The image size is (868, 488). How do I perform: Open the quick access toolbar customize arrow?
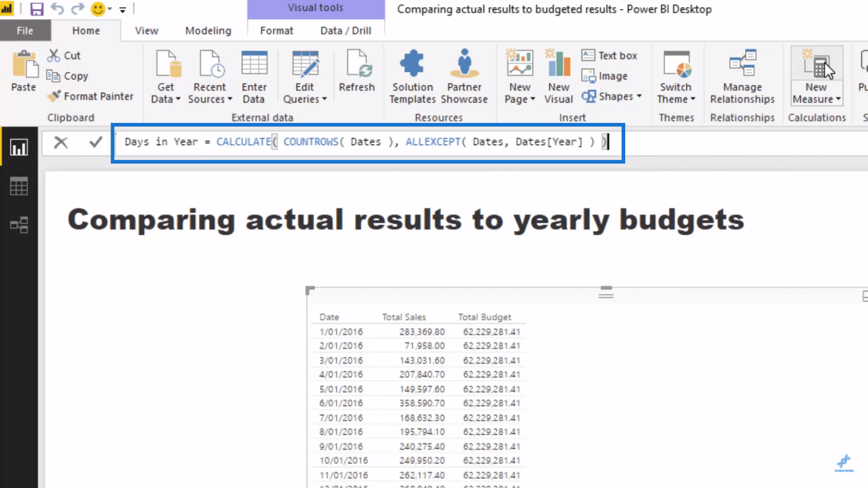coord(122,9)
